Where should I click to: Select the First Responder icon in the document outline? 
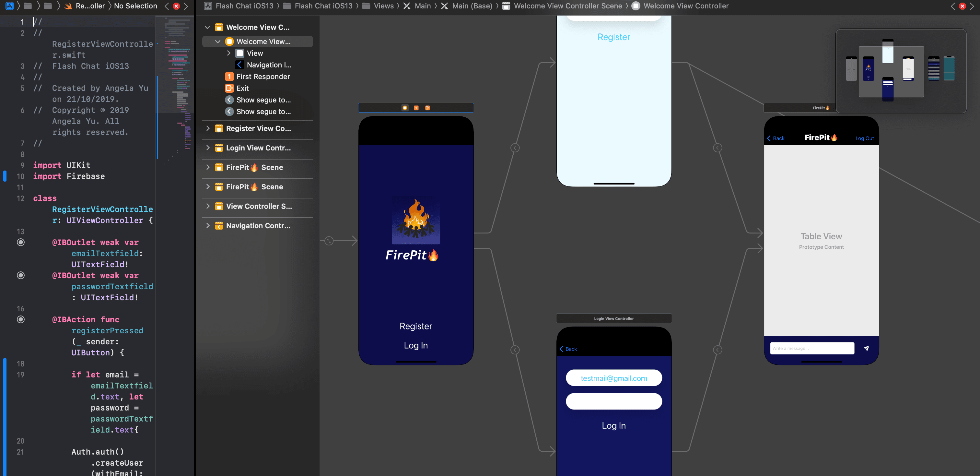[x=229, y=77]
